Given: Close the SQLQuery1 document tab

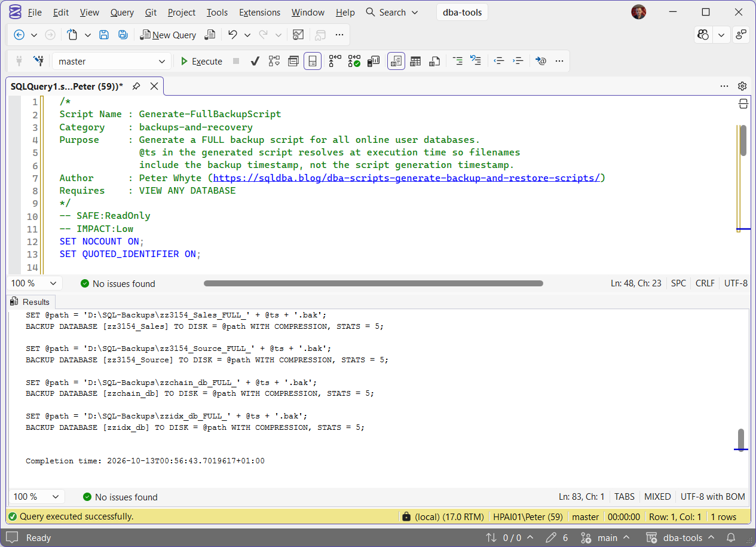Looking at the screenshot, I should pos(154,86).
